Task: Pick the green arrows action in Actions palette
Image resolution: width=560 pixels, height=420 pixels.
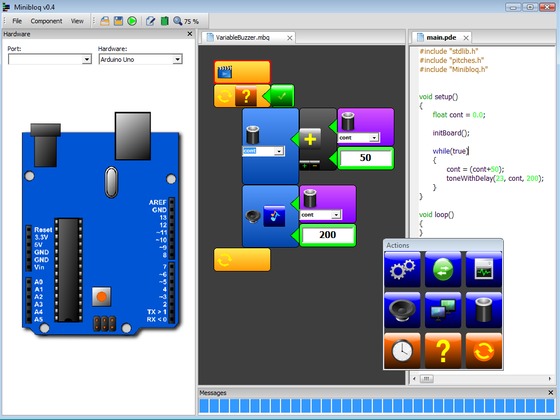Action: pos(443,269)
